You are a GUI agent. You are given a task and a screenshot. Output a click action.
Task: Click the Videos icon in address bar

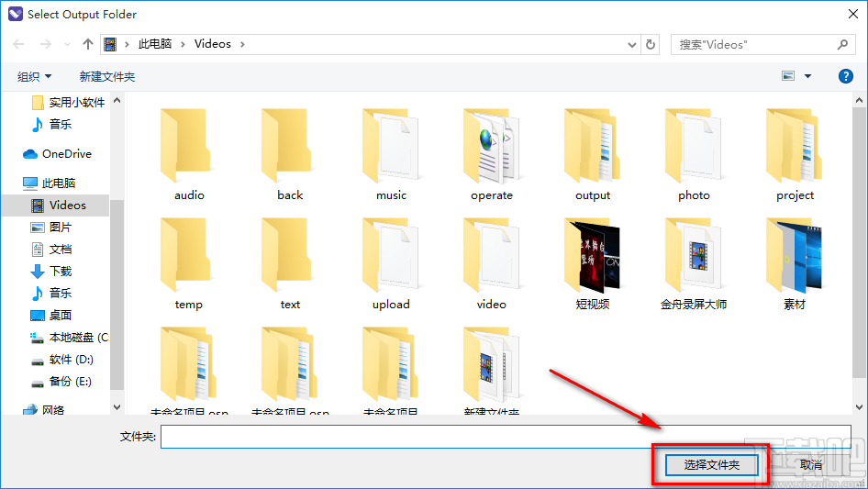(x=110, y=44)
